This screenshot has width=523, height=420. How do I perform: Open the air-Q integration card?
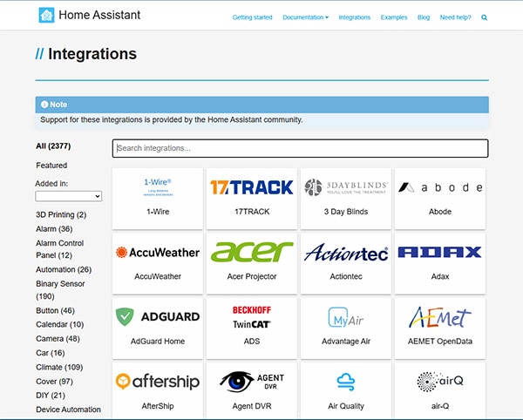pos(440,390)
